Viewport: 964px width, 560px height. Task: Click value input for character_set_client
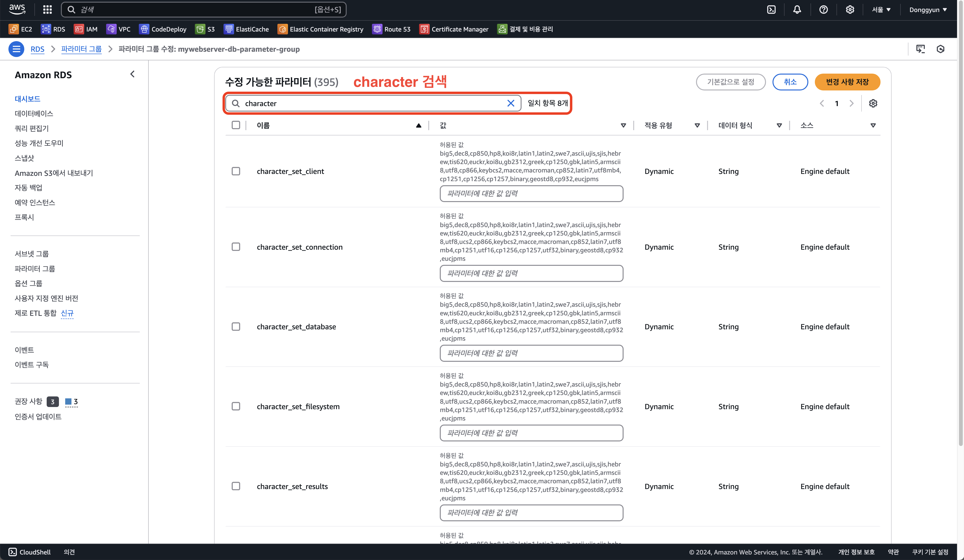point(531,194)
